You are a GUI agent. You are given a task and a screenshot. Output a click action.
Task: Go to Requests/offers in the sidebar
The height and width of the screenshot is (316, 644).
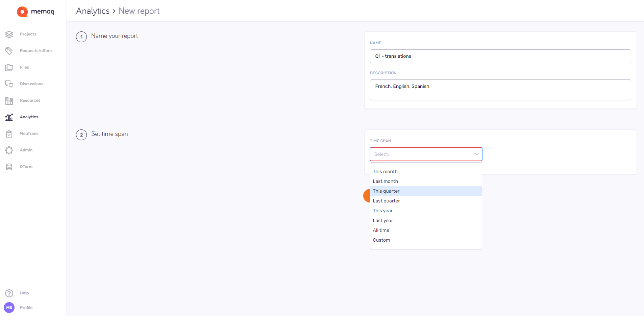point(36,51)
